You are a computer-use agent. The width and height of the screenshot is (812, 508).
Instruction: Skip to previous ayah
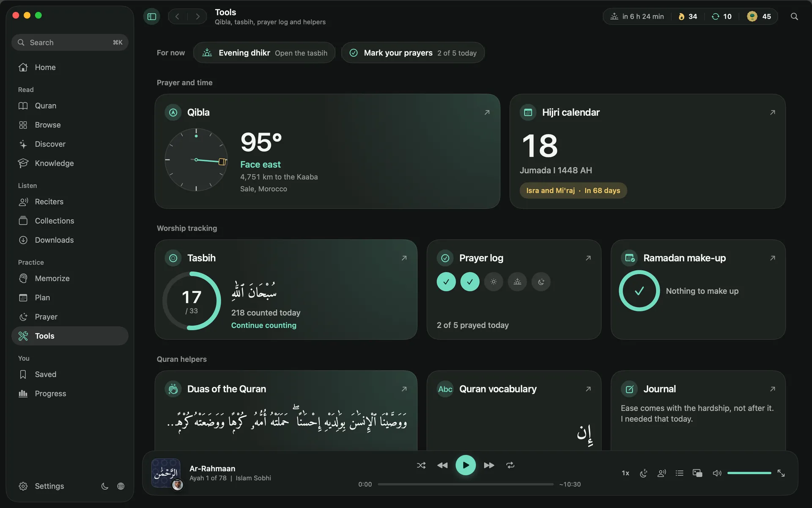(442, 465)
